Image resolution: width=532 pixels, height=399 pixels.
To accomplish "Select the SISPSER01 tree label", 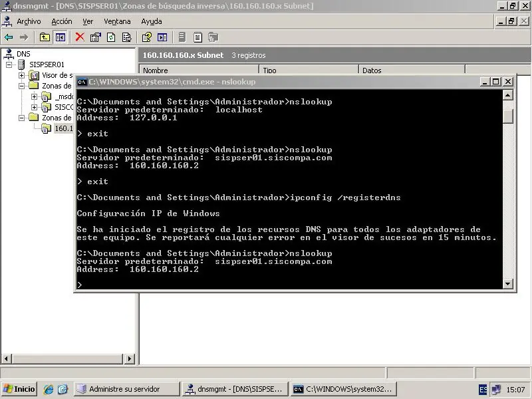I will pyautogui.click(x=47, y=65).
